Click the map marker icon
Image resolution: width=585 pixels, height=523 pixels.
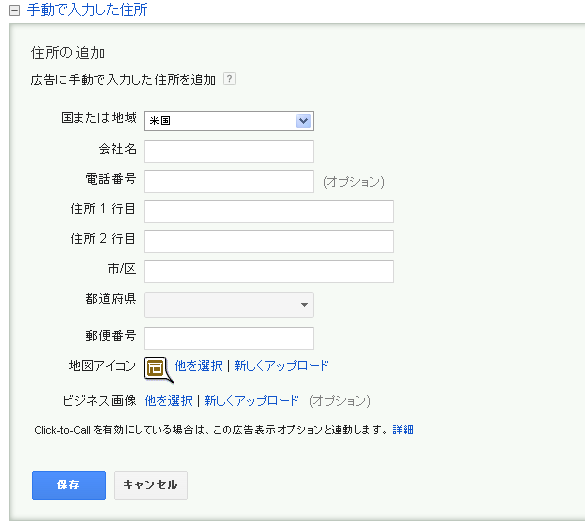pos(158,369)
